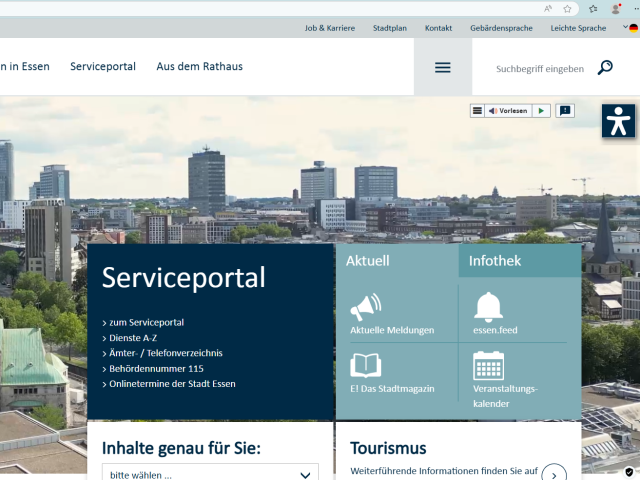Click the 'E! Das Stadtmagazin' text label
This screenshot has width=640, height=480.
392,389
